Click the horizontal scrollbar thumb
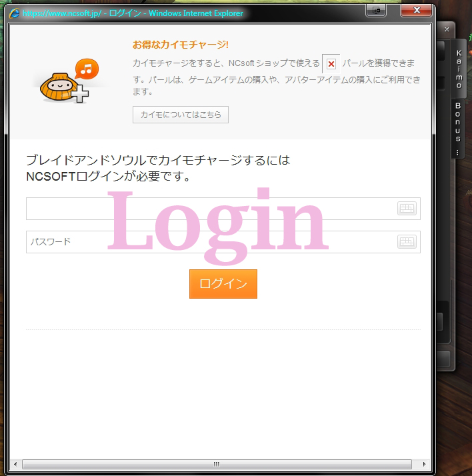The width and height of the screenshot is (472, 476). point(217,464)
